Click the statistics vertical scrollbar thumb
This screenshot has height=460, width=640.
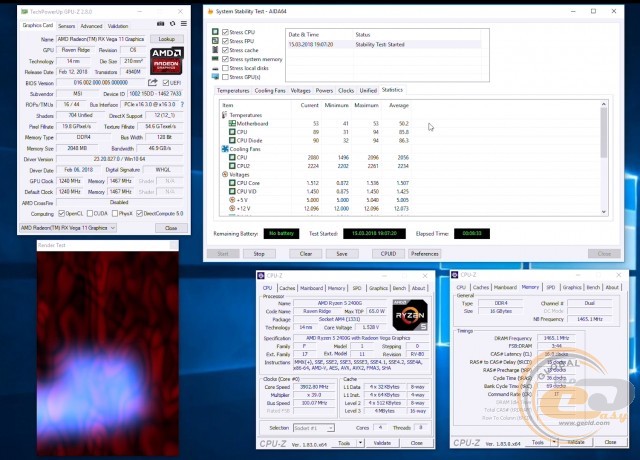[x=604, y=133]
